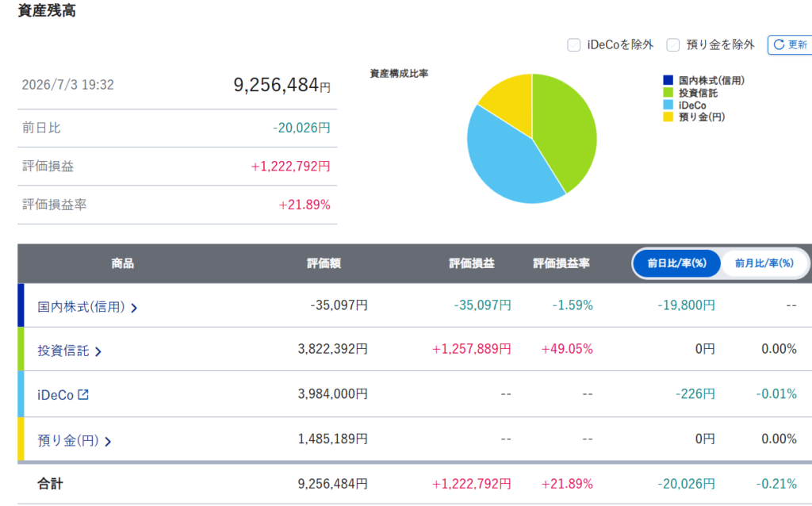Click the yellow 預り金(円) legend square
Image resolution: width=812 pixels, height=506 pixels.
coord(668,117)
